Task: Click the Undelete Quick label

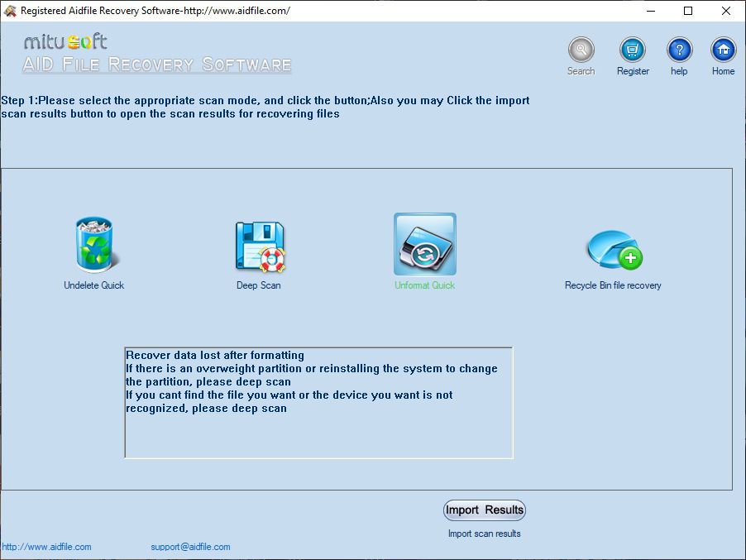Action: coord(93,285)
